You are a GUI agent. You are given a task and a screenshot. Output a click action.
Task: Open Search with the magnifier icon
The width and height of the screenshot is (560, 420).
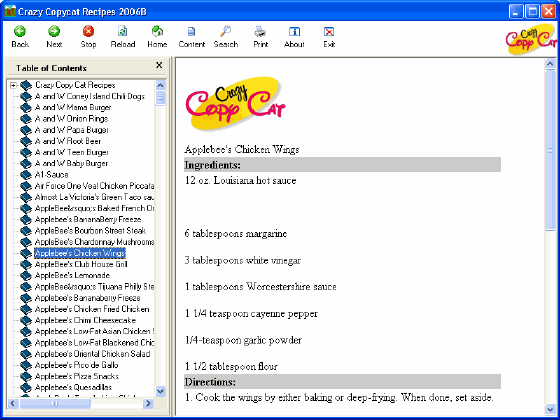[226, 31]
